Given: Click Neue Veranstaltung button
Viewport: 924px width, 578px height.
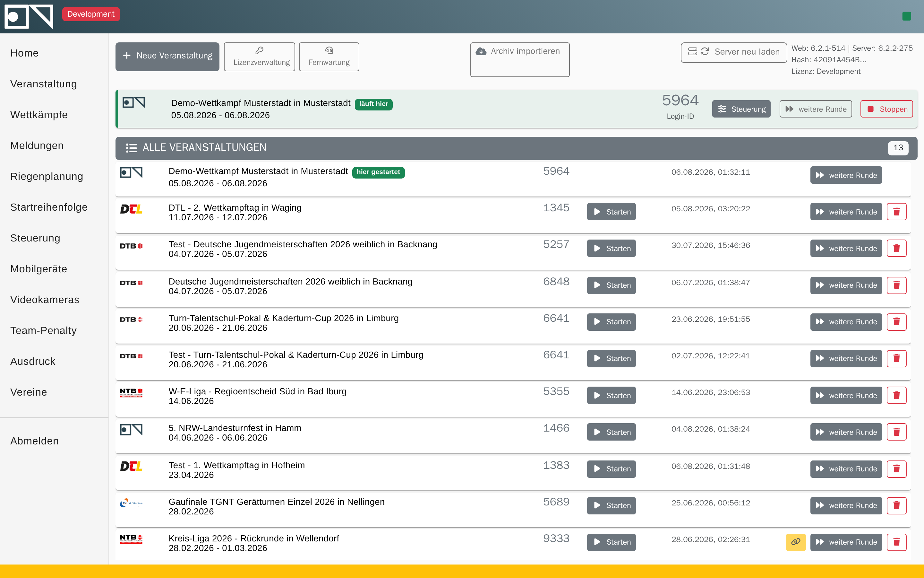Looking at the screenshot, I should [x=167, y=57].
